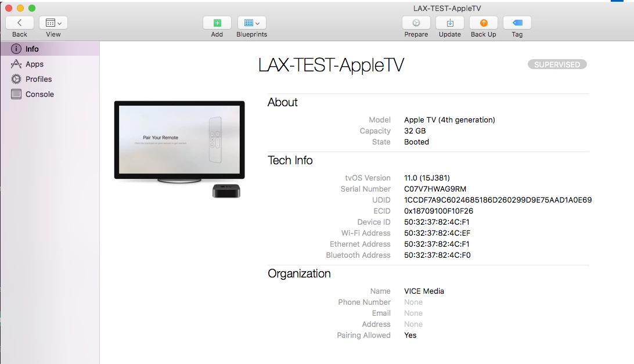634x364 pixels.
Task: Select Info in the sidebar
Action: (50, 49)
